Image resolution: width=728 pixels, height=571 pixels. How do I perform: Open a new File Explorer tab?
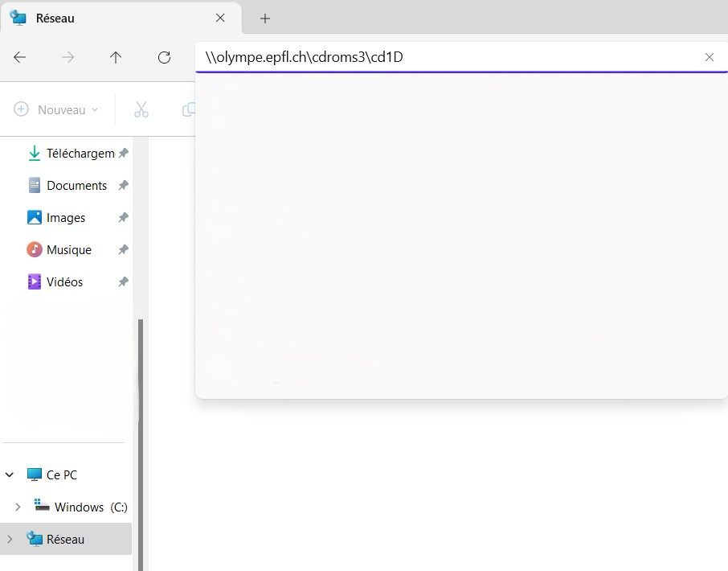tap(264, 18)
